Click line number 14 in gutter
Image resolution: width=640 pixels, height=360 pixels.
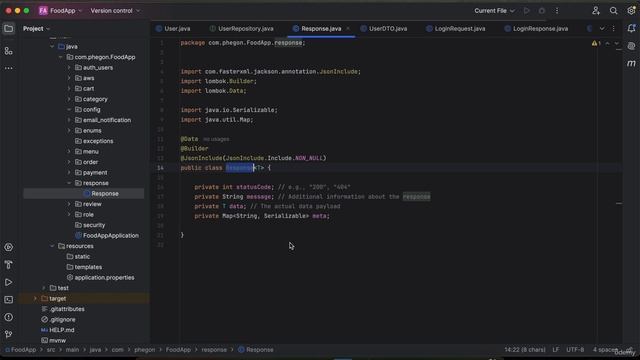(x=160, y=168)
